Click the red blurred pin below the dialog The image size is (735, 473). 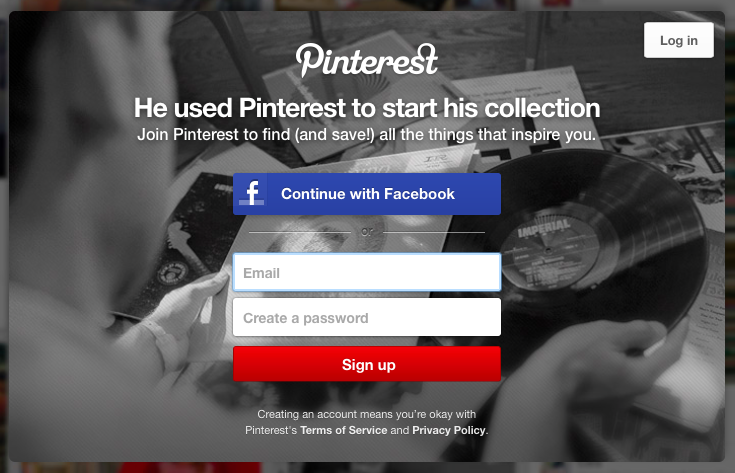click(190, 467)
